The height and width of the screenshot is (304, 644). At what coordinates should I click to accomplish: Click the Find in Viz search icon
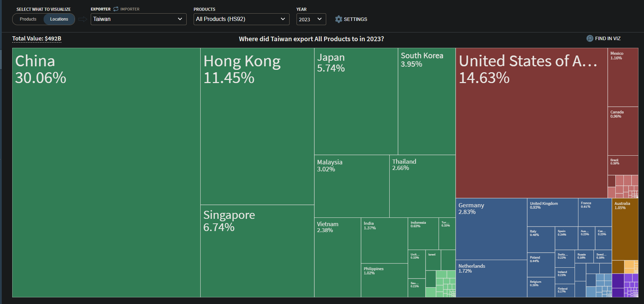pyautogui.click(x=590, y=38)
